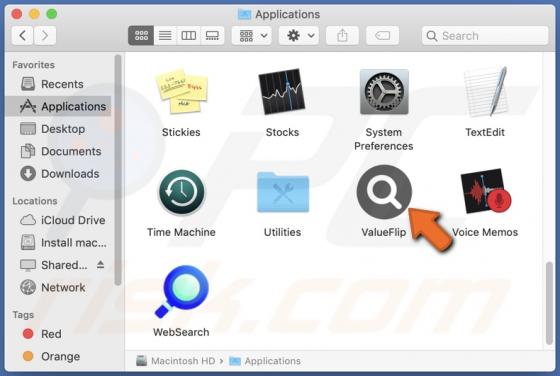Maximize the Finder window with green button
Viewport: 560px width, 376px height.
pyautogui.click(x=52, y=14)
